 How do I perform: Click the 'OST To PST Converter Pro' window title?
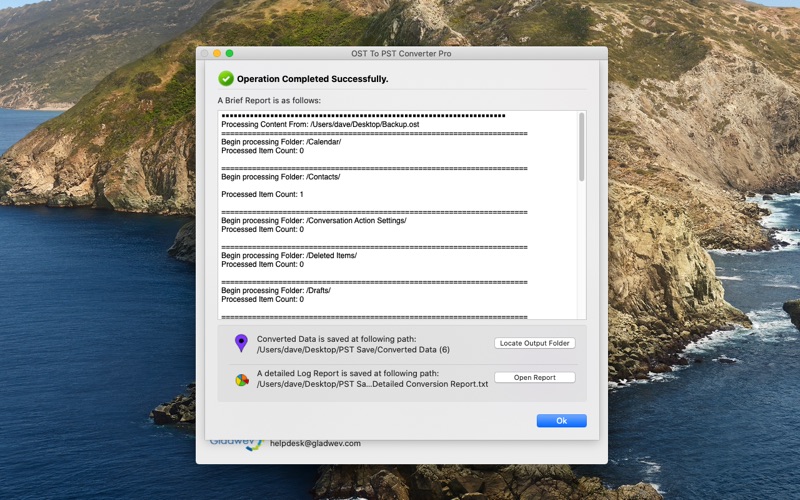click(x=401, y=54)
